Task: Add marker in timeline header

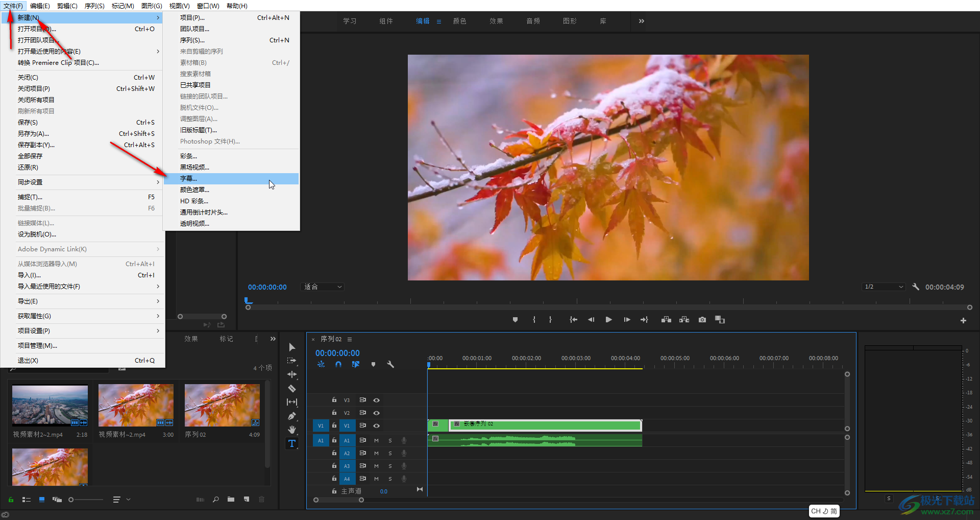Action: [x=373, y=365]
